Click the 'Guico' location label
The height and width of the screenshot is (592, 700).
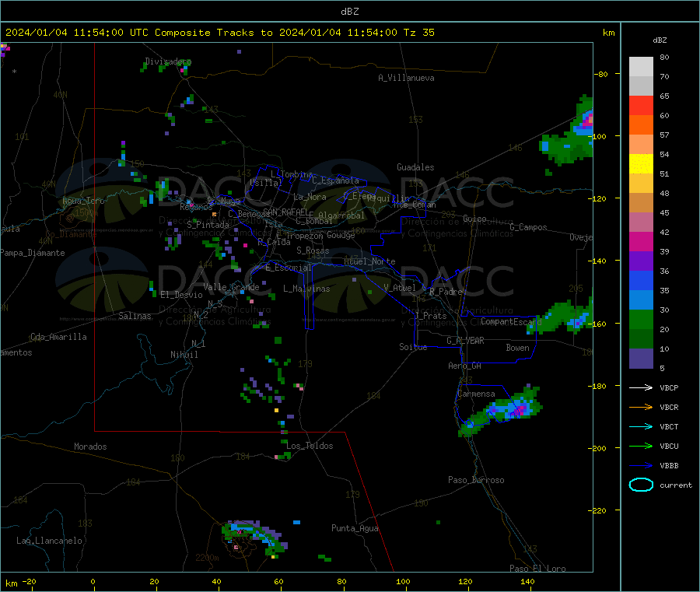click(x=474, y=219)
